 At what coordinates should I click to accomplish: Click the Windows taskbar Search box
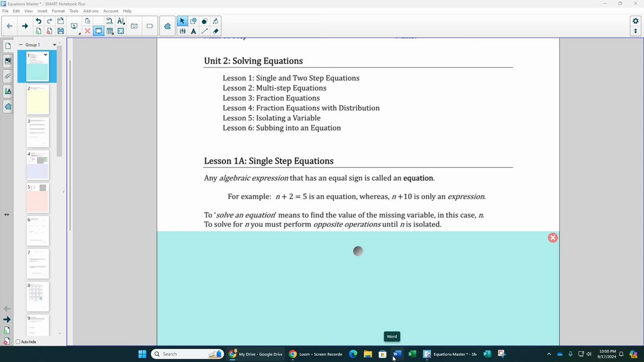click(x=187, y=354)
